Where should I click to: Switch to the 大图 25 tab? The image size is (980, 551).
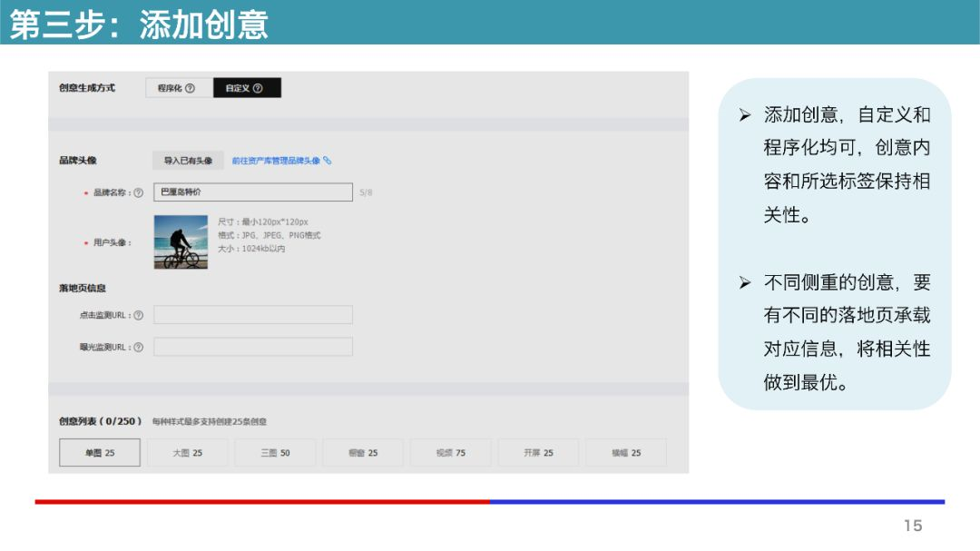187,452
